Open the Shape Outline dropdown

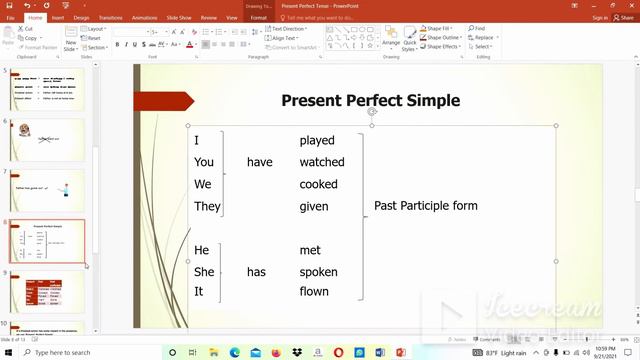click(x=441, y=37)
